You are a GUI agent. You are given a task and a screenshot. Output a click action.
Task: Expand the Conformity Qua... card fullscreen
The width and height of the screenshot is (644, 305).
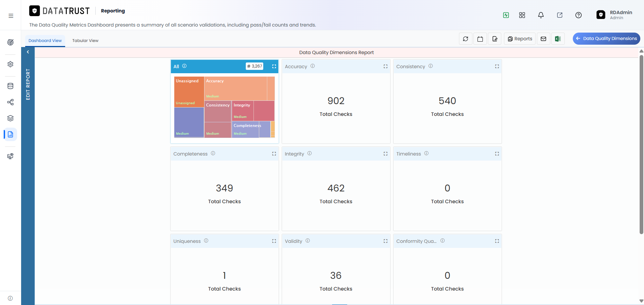pos(497,241)
